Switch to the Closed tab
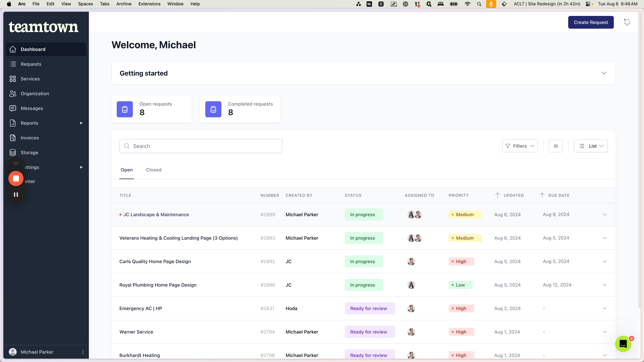Viewport: 644px width, 362px height. (153, 170)
